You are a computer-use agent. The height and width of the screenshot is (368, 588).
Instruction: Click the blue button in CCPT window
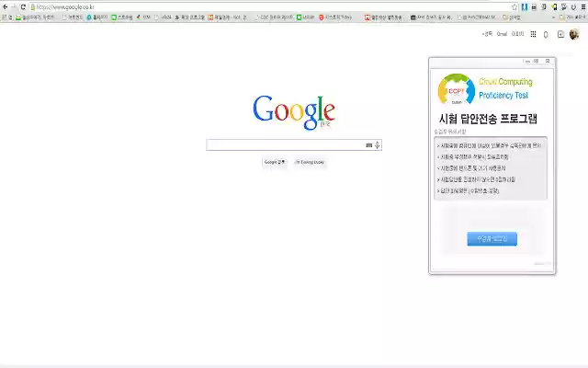pos(492,239)
